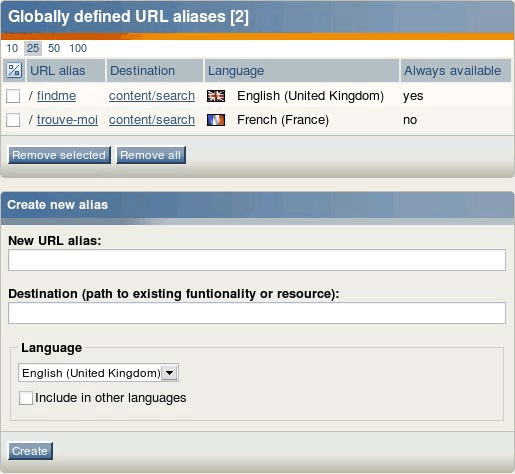Click the French flag icon
The height and width of the screenshot is (474, 515).
tap(216, 120)
